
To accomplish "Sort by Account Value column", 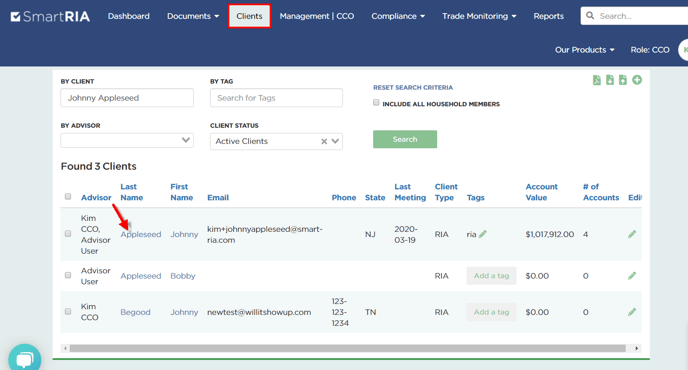I will [541, 192].
